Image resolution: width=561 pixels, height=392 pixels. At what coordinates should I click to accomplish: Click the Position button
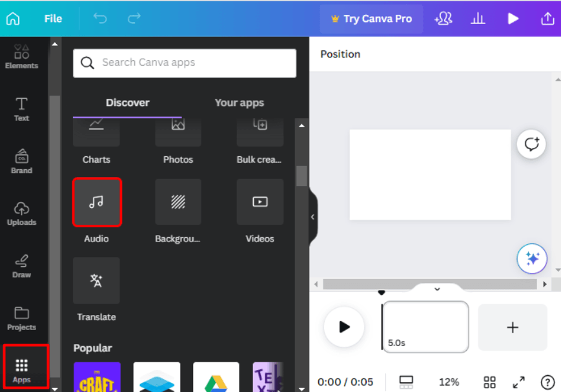(340, 54)
